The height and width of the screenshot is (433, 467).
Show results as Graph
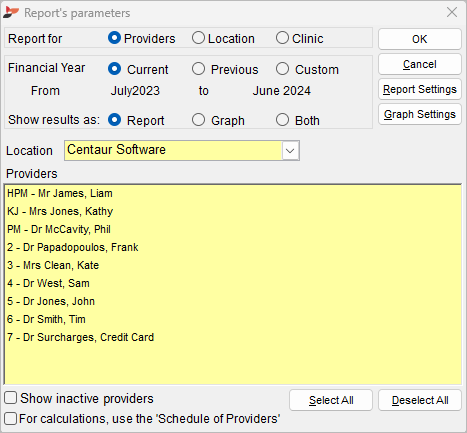198,120
